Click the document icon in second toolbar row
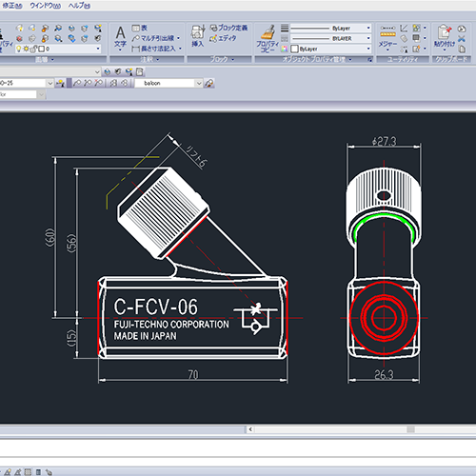Image resolution: width=476 pixels, height=476 pixels. (x=140, y=72)
